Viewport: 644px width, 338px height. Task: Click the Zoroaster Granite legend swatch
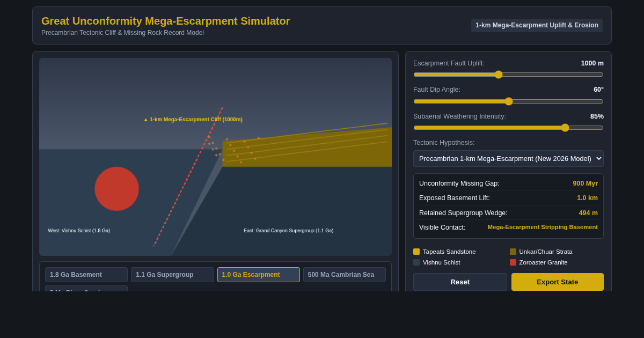point(513,262)
